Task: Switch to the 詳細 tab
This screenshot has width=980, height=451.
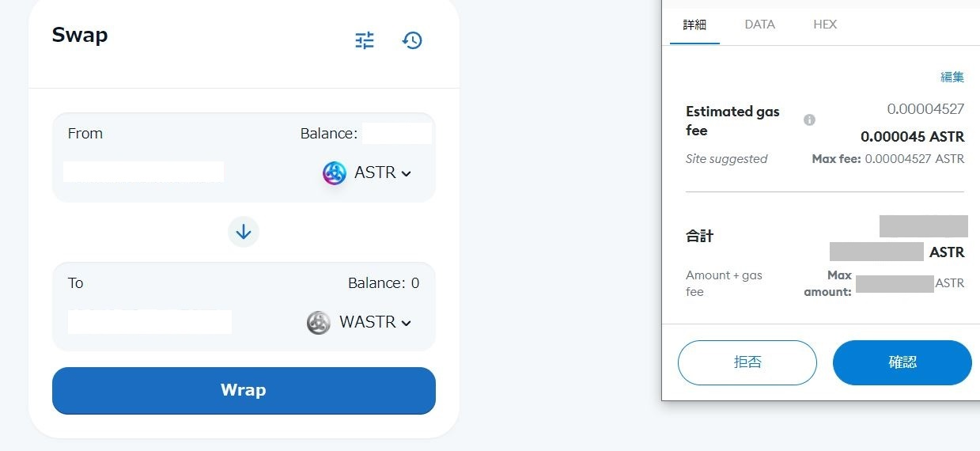Action: point(694,25)
